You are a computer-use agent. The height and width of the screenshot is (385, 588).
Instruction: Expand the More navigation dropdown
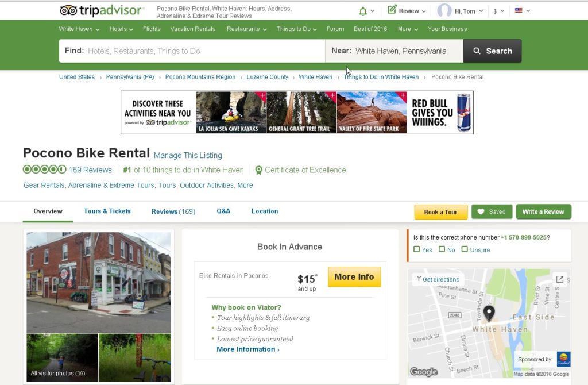coord(408,29)
